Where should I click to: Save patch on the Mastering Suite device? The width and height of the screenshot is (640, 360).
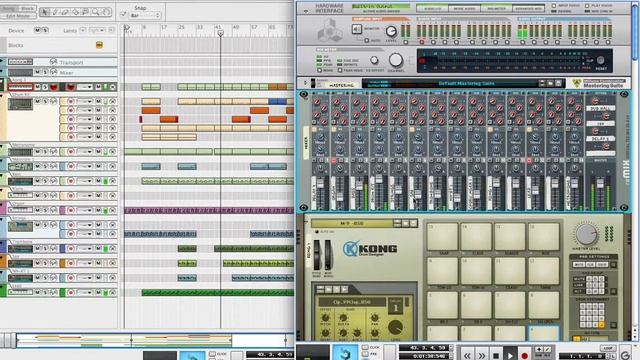558,83
